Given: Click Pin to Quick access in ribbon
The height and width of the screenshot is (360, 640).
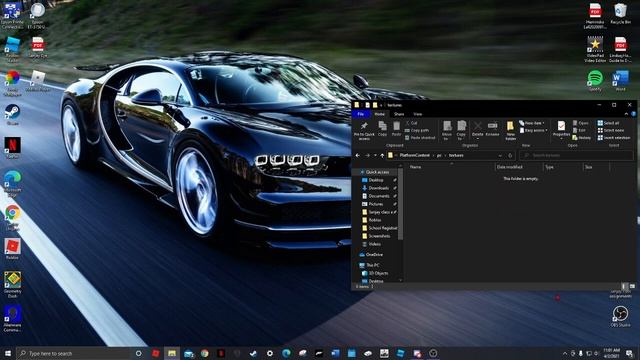Looking at the screenshot, I should coord(364,131).
